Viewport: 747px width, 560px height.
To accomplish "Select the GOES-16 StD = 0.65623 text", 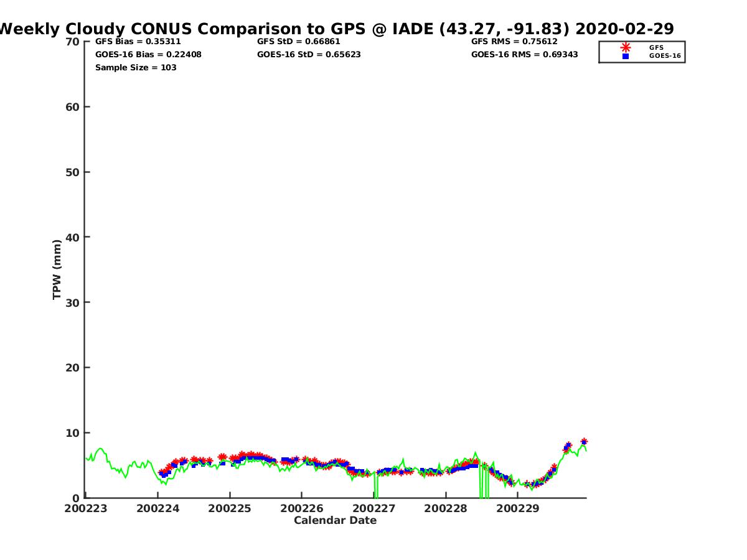I will (309, 55).
